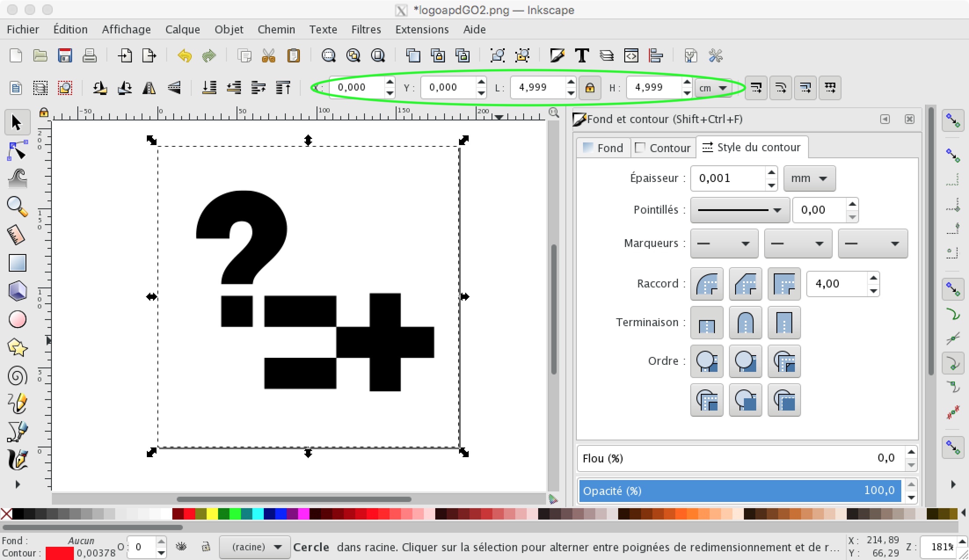Switch to the Fond tab
Screen dimensions: 969x560
[603, 148]
